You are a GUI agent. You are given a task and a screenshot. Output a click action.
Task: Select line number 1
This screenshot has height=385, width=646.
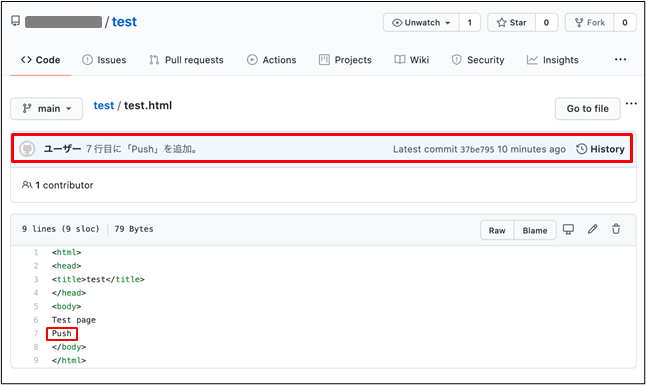point(36,252)
